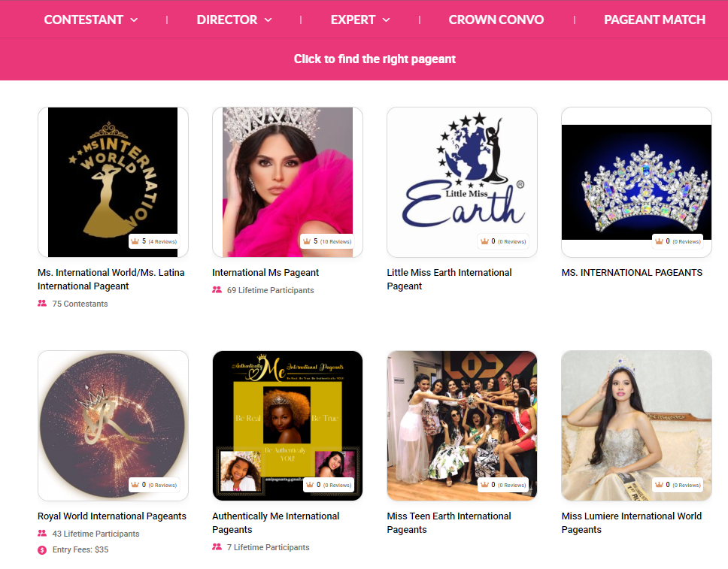Image resolution: width=728 pixels, height=569 pixels.
Task: Click crown rating icon on Ms. International World card
Action: [135, 241]
